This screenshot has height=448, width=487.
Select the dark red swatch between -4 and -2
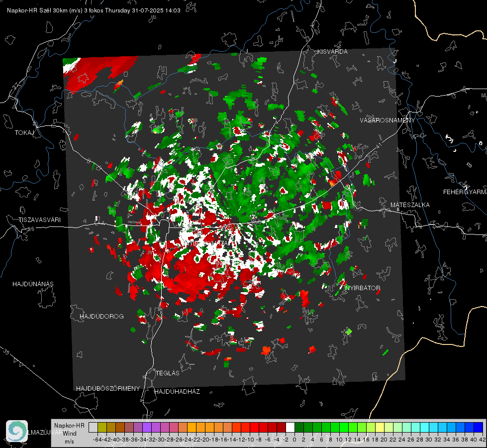[281, 427]
